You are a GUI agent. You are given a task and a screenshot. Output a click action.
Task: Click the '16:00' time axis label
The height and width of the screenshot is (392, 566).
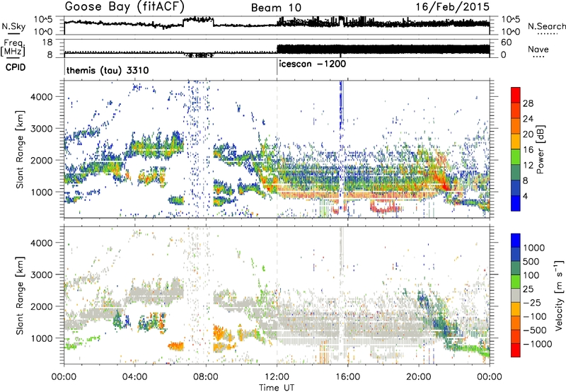(x=347, y=377)
